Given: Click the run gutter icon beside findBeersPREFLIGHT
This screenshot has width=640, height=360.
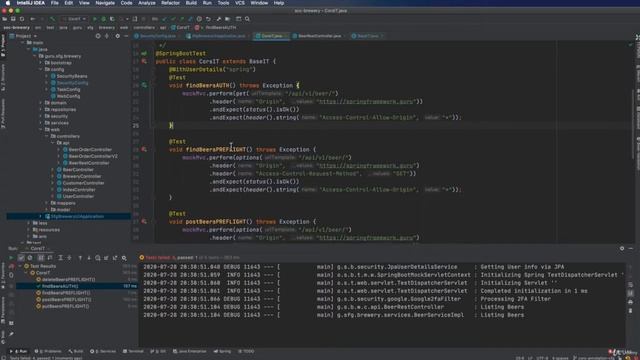Looking at the screenshot, I should [x=144, y=149].
